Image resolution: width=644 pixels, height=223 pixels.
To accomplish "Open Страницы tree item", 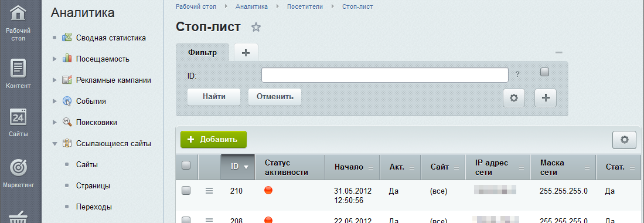I will (x=93, y=186).
